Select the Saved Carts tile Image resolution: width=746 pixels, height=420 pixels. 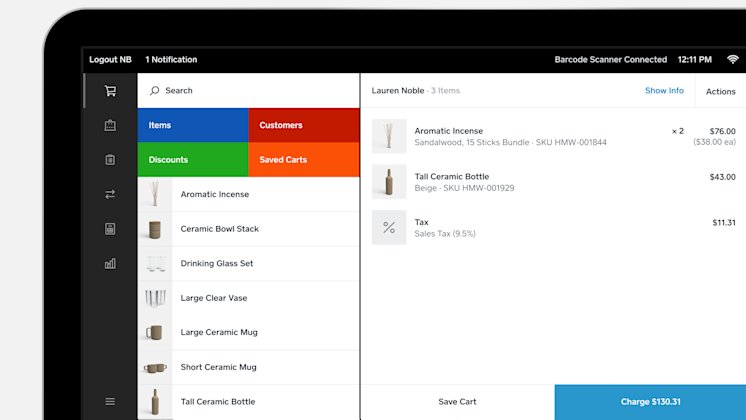tap(304, 159)
